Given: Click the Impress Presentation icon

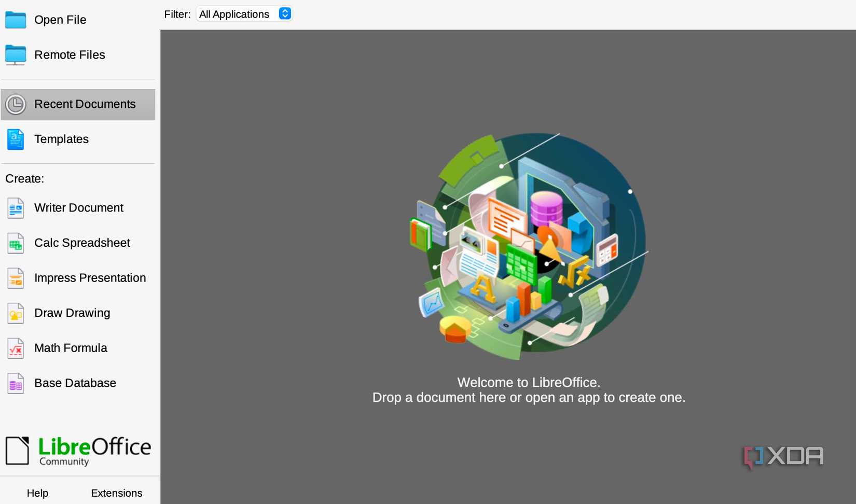Looking at the screenshot, I should point(15,278).
